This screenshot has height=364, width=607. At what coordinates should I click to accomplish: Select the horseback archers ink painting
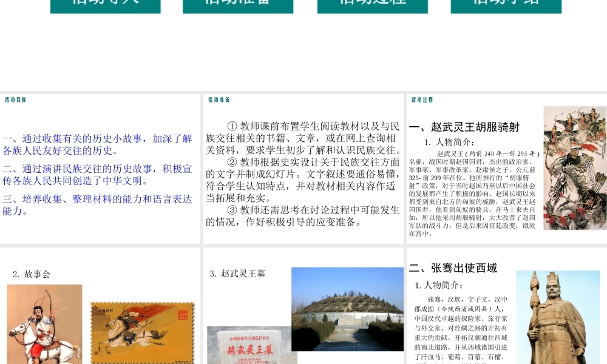tap(574, 168)
